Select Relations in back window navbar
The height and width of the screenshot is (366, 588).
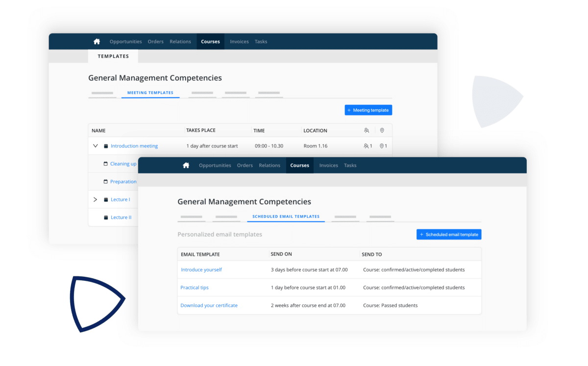tap(180, 42)
